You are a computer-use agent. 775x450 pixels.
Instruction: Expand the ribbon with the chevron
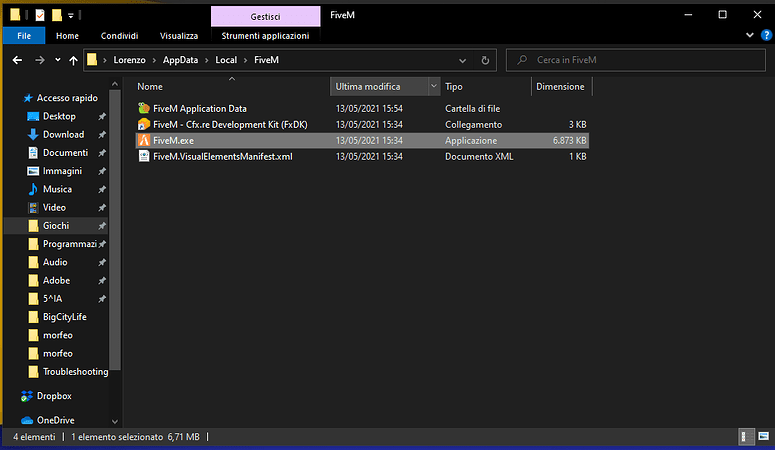point(750,35)
